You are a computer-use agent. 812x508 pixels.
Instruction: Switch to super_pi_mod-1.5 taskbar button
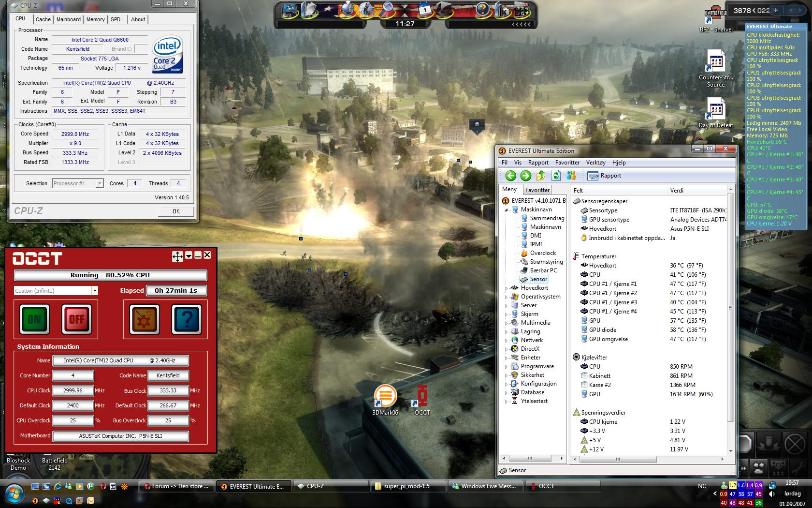(x=408, y=486)
